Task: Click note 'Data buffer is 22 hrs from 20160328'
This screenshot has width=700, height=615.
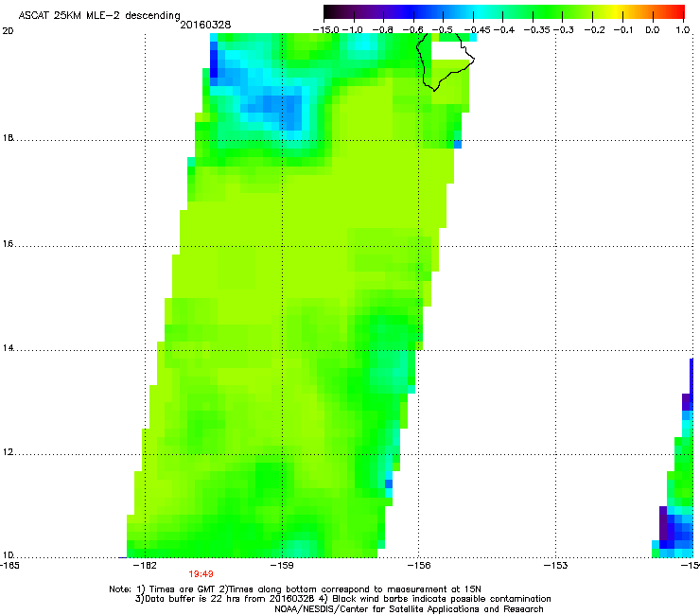Action: [x=229, y=599]
